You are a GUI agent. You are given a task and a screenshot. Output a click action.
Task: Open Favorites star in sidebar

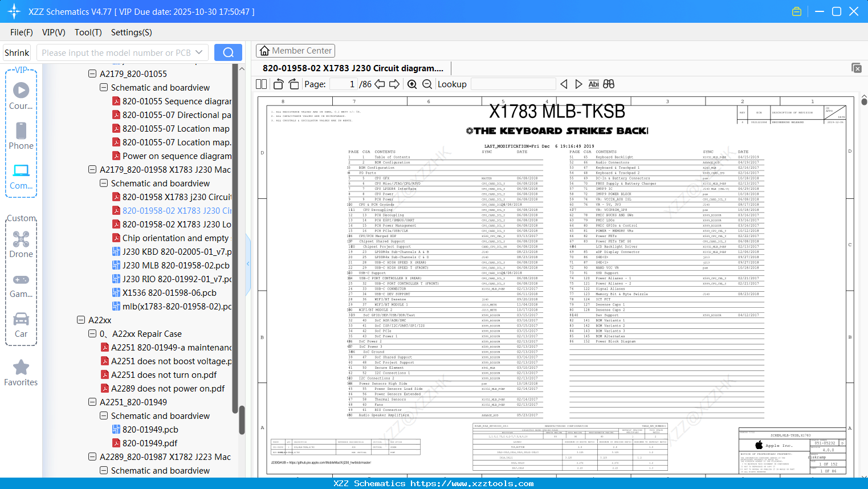(x=21, y=373)
